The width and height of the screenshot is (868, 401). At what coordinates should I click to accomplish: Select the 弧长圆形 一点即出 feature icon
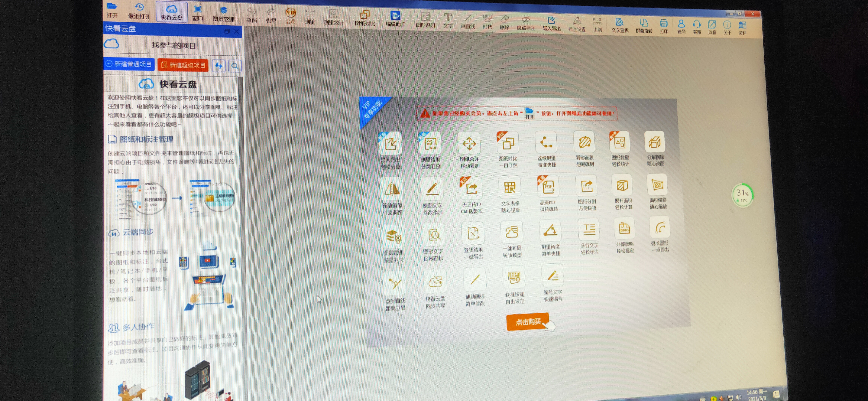659,227
